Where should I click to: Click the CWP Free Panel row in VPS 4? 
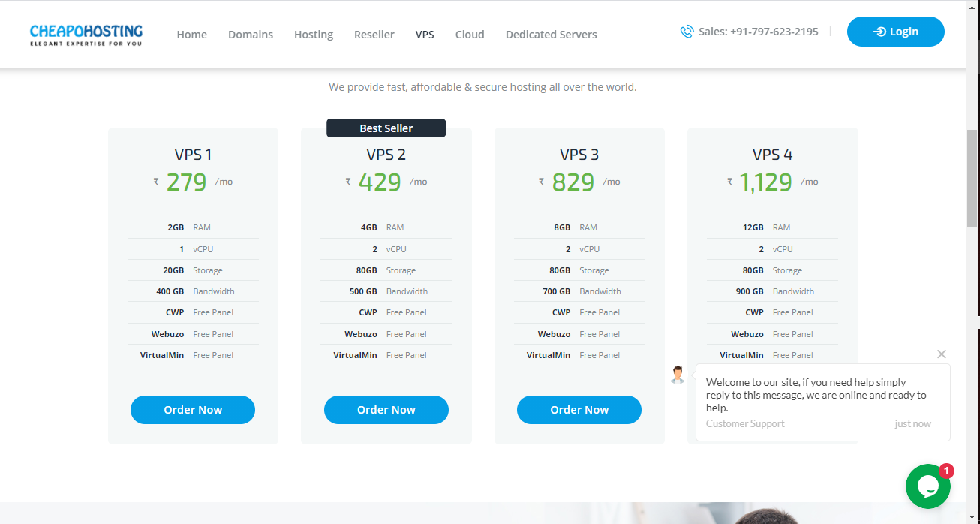point(773,312)
